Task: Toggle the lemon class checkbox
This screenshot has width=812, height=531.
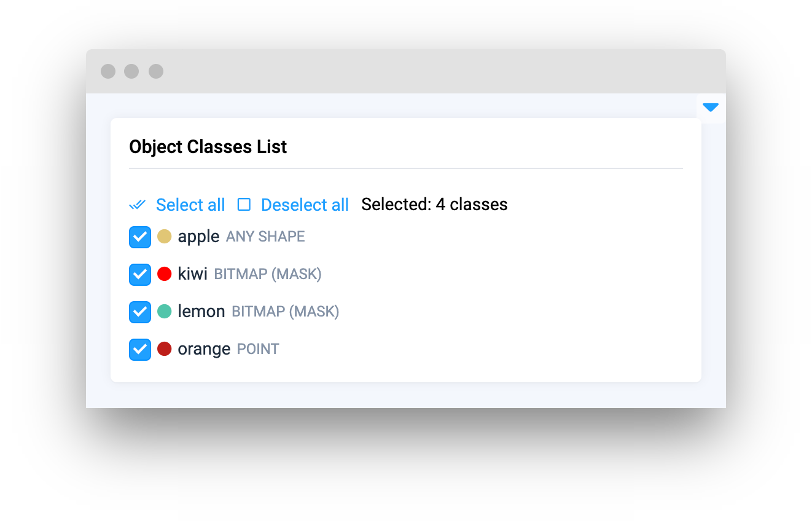Action: (x=140, y=312)
